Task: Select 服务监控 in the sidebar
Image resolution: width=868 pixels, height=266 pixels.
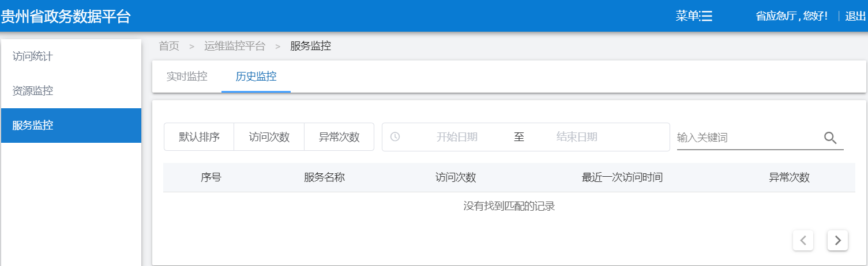Action: click(71, 126)
